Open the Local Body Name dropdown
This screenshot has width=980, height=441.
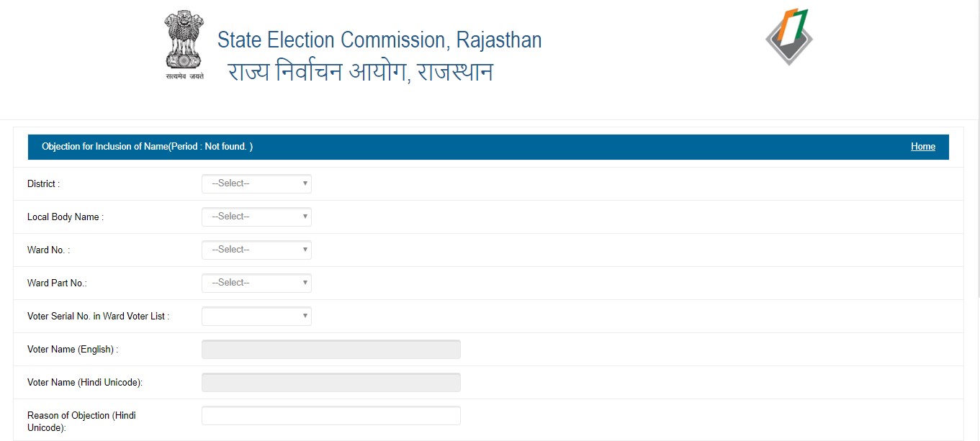[256, 217]
